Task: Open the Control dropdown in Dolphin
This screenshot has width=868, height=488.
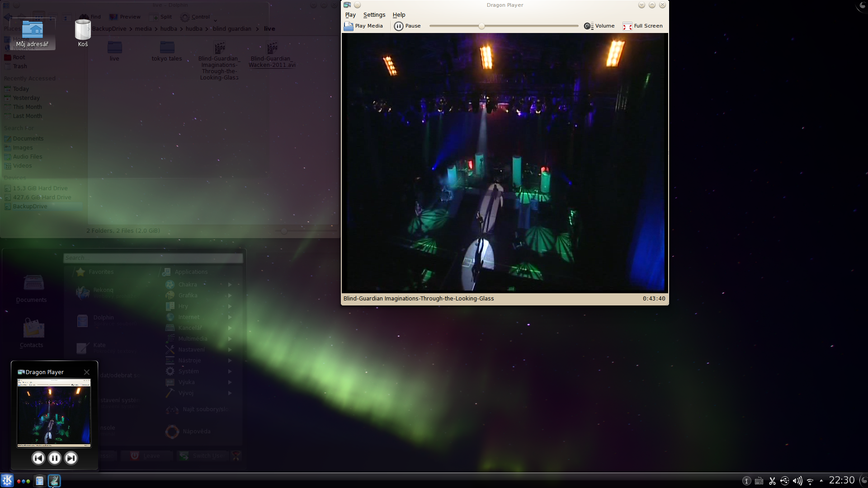Action: 198,17
